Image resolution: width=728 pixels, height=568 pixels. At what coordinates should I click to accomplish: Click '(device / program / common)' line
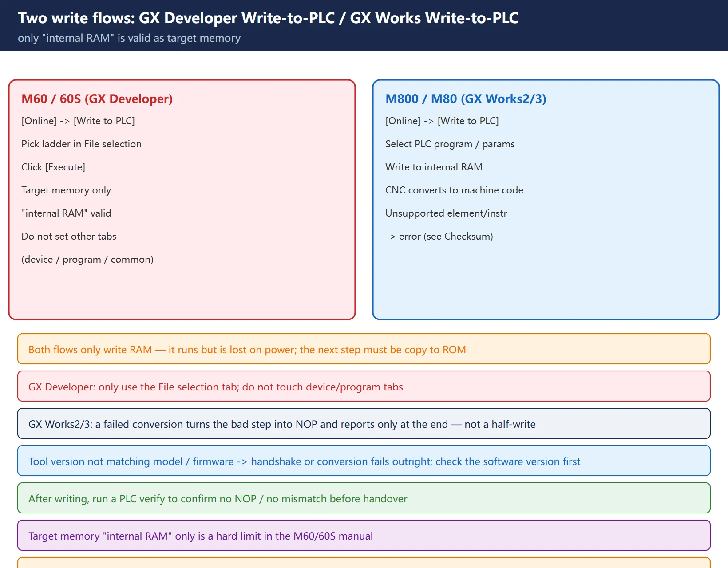click(x=87, y=259)
